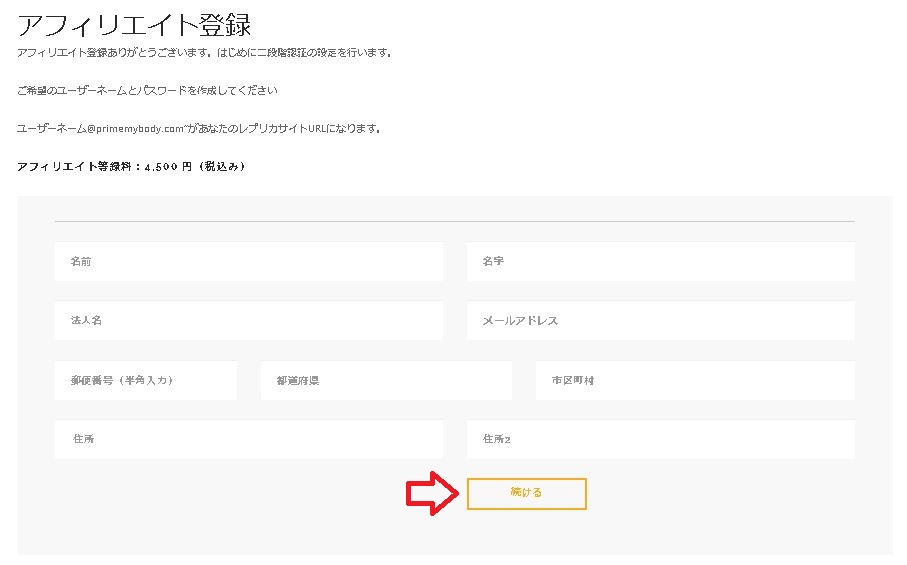Image resolution: width=907 pixels, height=565 pixels.
Task: Click the 住所 address field
Action: (x=248, y=439)
